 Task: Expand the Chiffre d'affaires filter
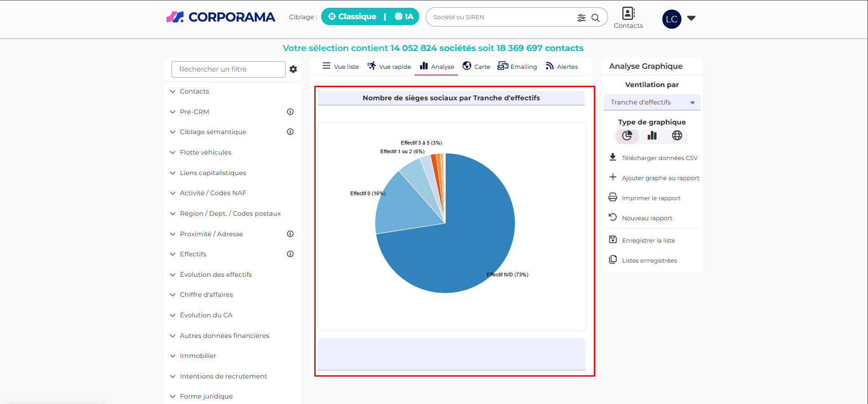pyautogui.click(x=206, y=295)
